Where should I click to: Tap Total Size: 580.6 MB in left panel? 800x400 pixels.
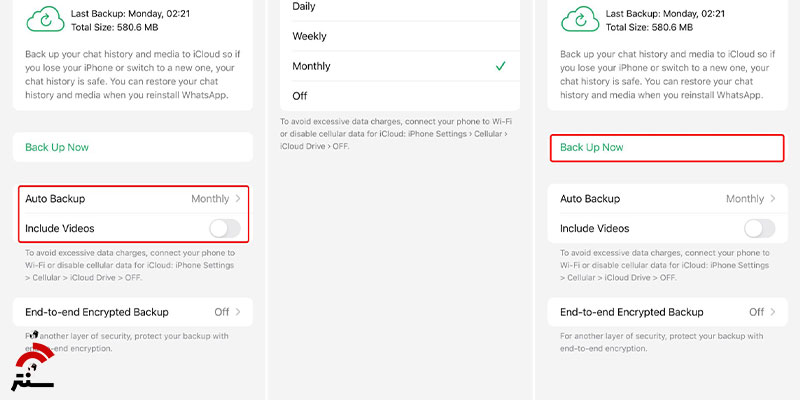pyautogui.click(x=114, y=28)
